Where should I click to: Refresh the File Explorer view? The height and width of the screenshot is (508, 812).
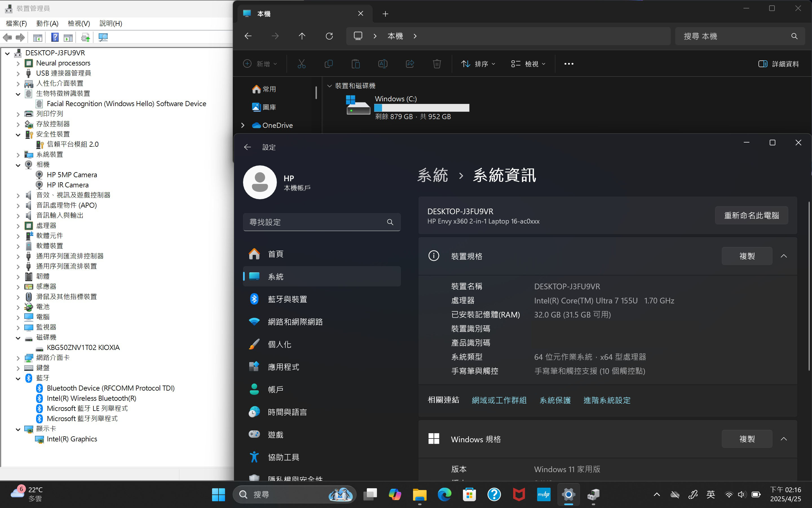coord(329,36)
